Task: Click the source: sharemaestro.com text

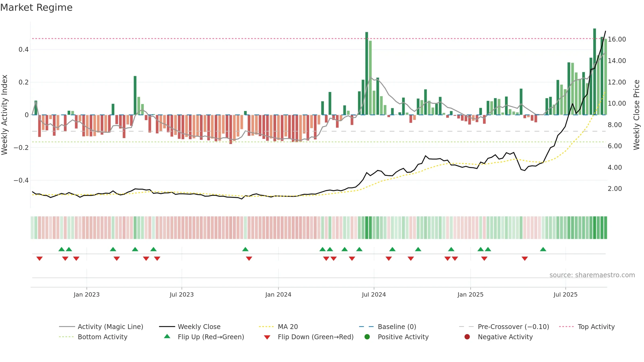Action: click(592, 275)
